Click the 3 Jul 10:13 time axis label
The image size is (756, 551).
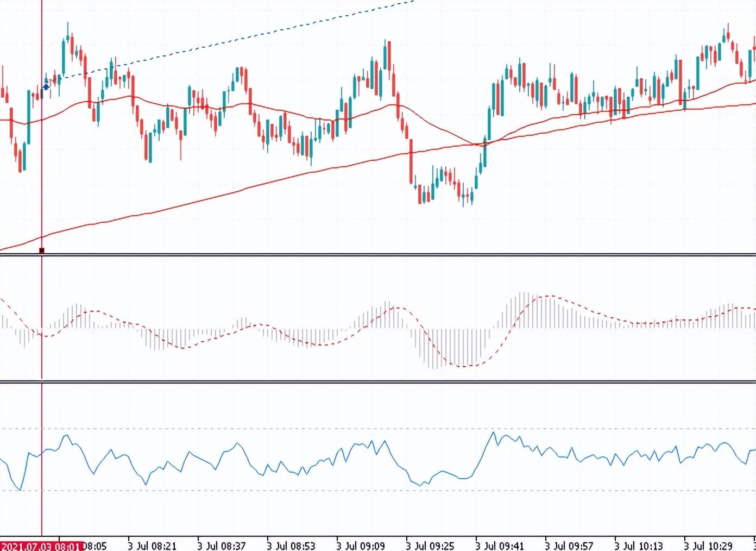639,546
